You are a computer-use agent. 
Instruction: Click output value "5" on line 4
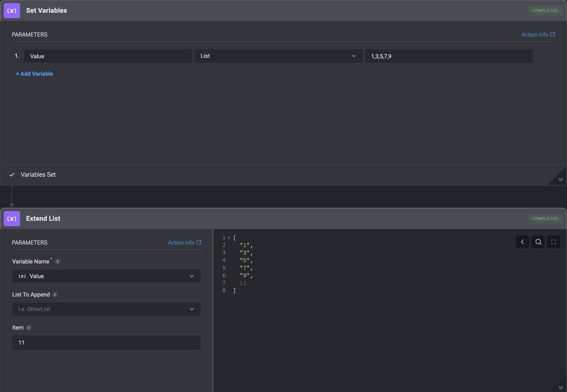click(245, 260)
